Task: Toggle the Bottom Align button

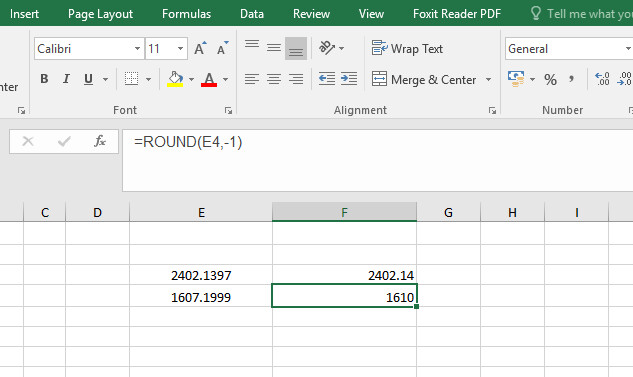Action: 296,48
